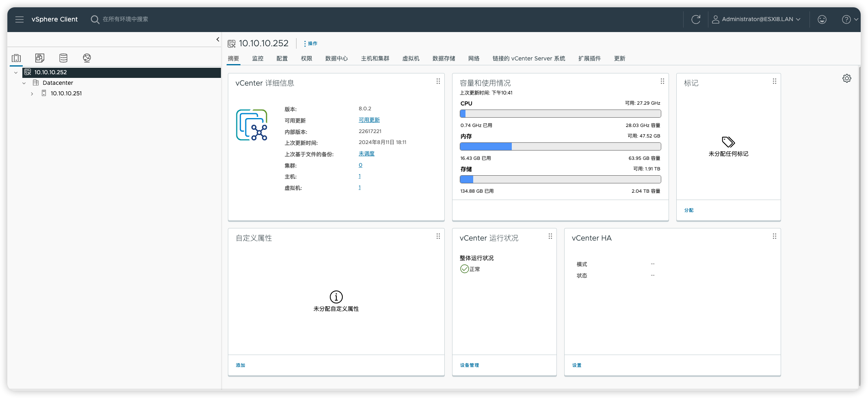
Task: Open the feedback smiley icon
Action: [x=822, y=19]
